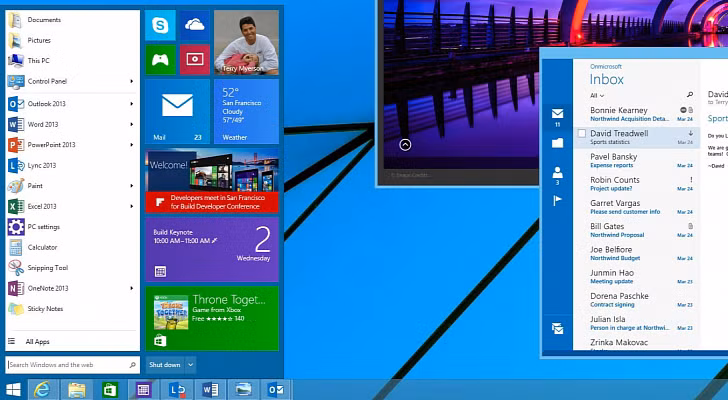The image size is (728, 400).
Task: Expand the Control Panel submenu arrow
Action: (x=131, y=81)
